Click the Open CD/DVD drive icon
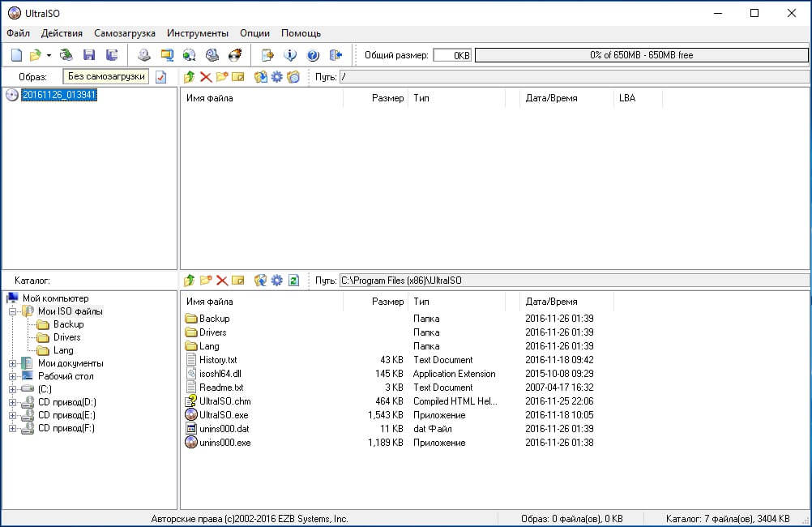The height and width of the screenshot is (527, 812). [x=66, y=55]
